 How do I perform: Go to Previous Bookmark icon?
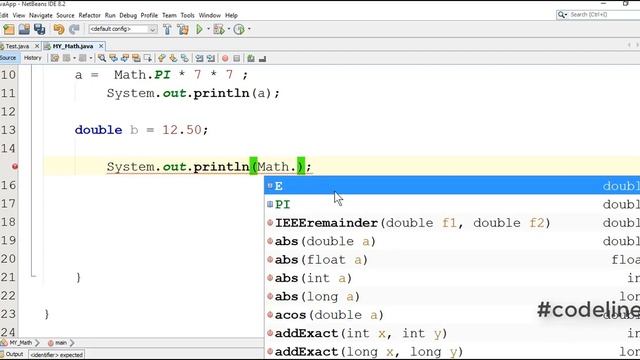162,58
